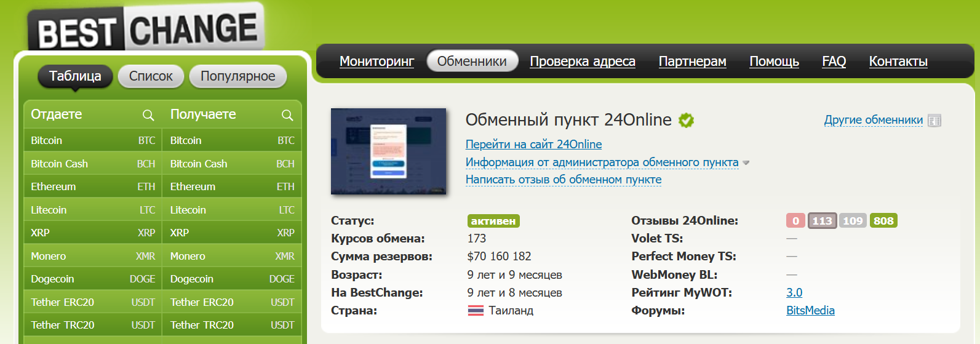This screenshot has height=344, width=980.
Task: Click Написать отзыв об обменном пункте
Action: click(563, 179)
